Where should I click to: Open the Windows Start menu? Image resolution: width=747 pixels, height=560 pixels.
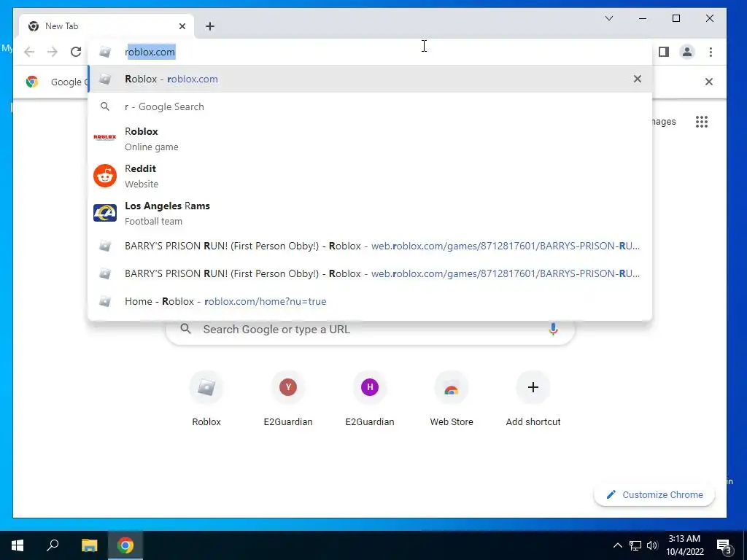click(18, 545)
